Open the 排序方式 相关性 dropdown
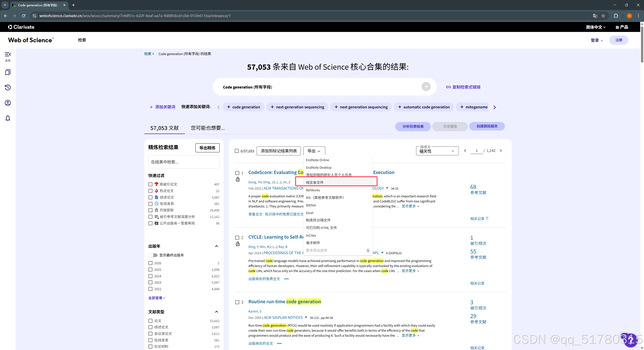 (x=437, y=151)
